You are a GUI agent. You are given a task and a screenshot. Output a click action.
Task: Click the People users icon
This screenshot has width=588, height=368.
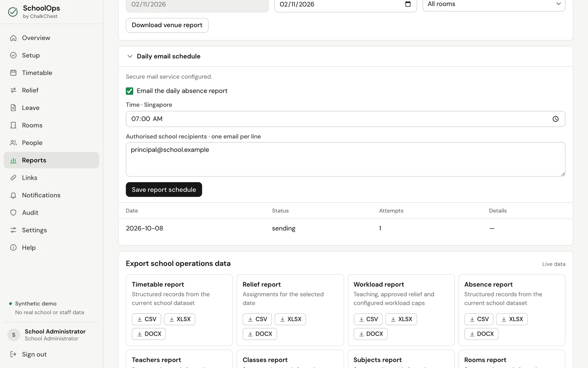point(13,143)
